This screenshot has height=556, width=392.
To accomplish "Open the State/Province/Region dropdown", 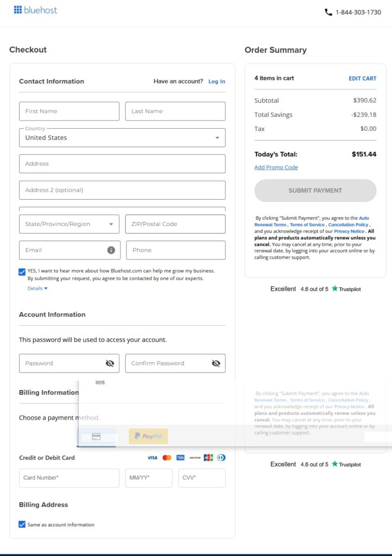I will point(69,224).
